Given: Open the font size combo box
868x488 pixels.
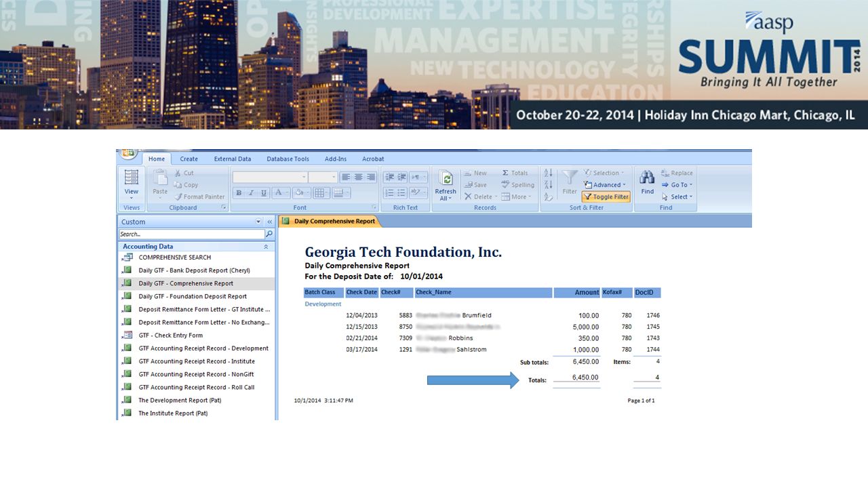Looking at the screenshot, I should pyautogui.click(x=323, y=177).
